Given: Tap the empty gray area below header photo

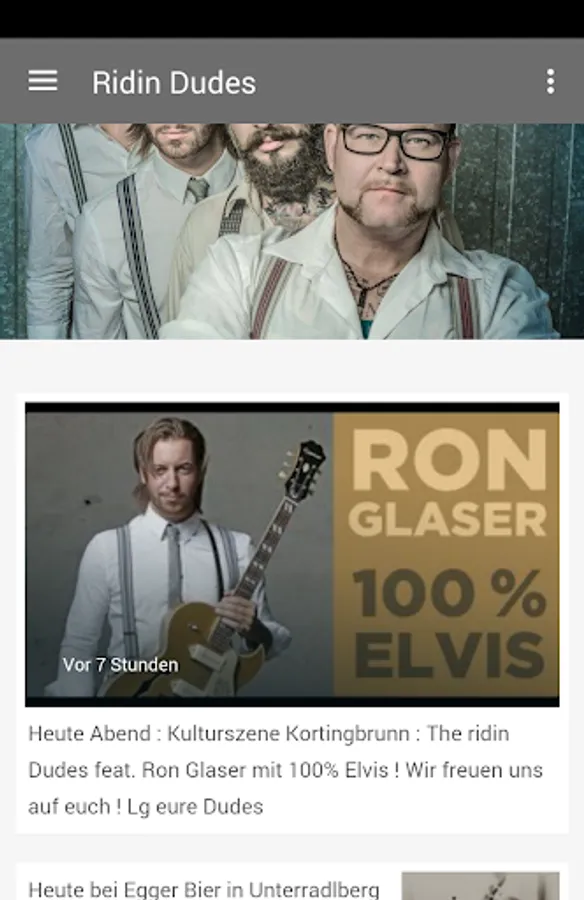Looking at the screenshot, I should point(292,366).
